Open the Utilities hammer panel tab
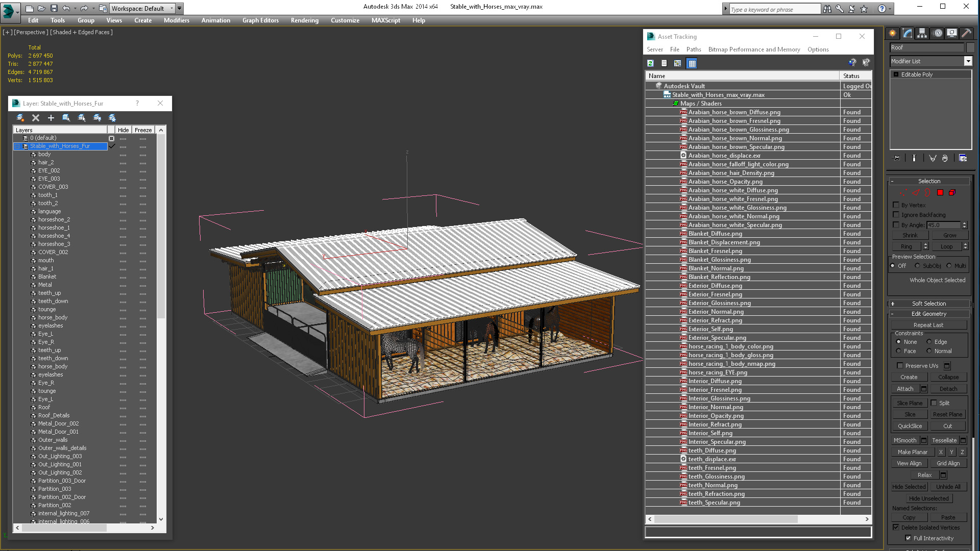980x551 pixels. pyautogui.click(x=966, y=33)
